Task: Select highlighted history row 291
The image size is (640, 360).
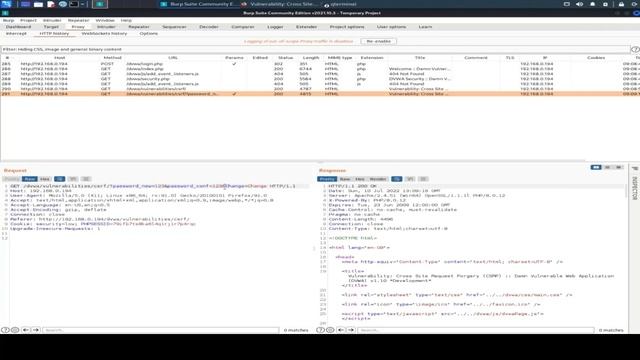Action: (x=320, y=94)
